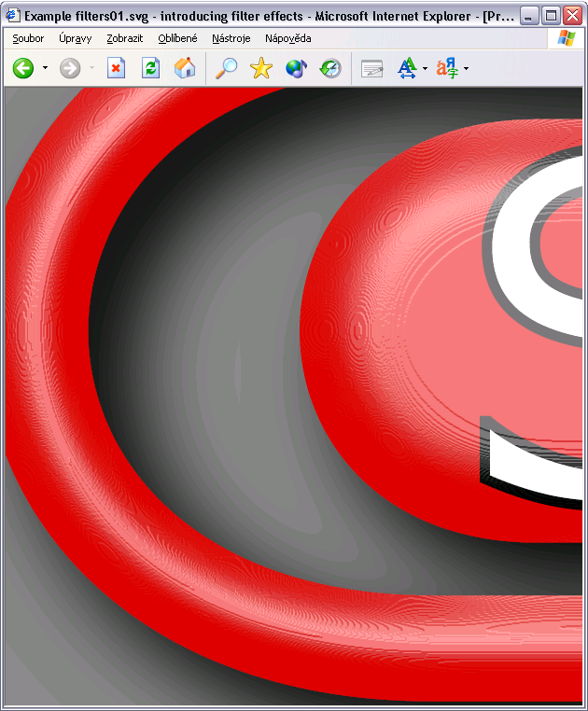Click the full screen toolbar icon
The width and height of the screenshot is (588, 711).
pos(372,69)
